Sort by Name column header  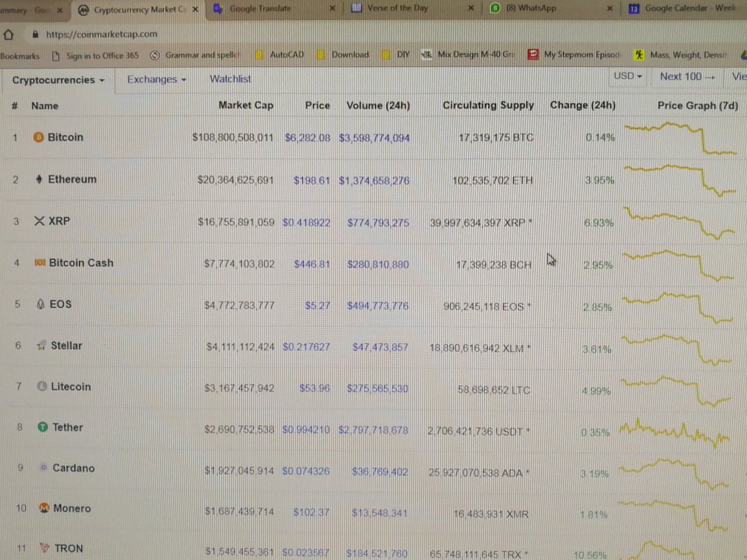[45, 106]
